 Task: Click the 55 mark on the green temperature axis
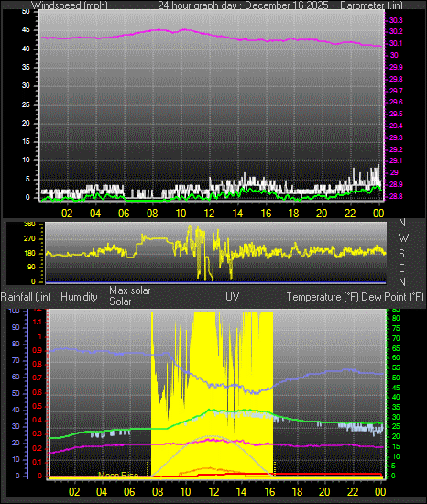[396, 367]
